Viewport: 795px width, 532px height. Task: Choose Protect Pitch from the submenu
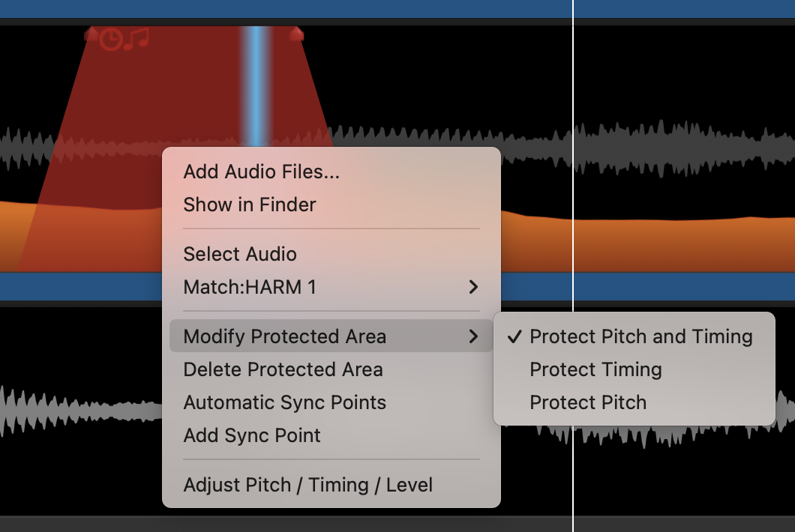[588, 402]
